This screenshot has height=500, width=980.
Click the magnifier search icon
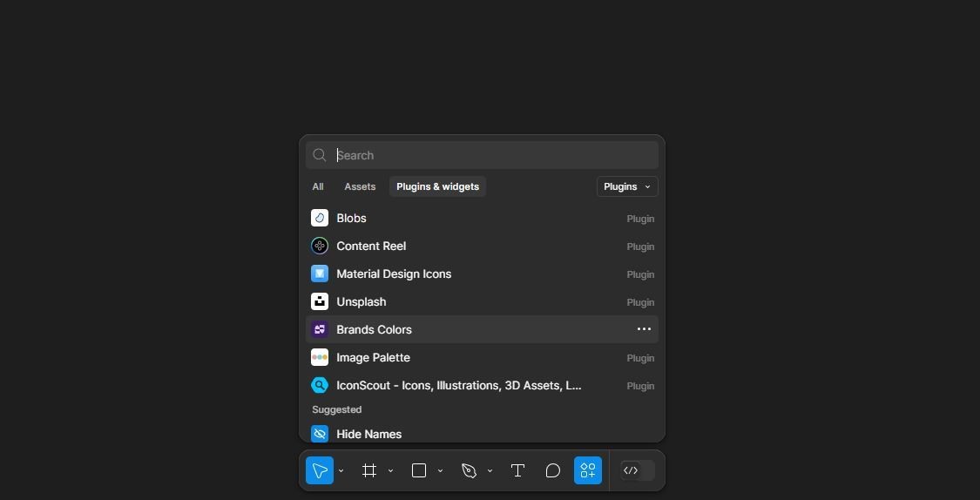point(320,155)
